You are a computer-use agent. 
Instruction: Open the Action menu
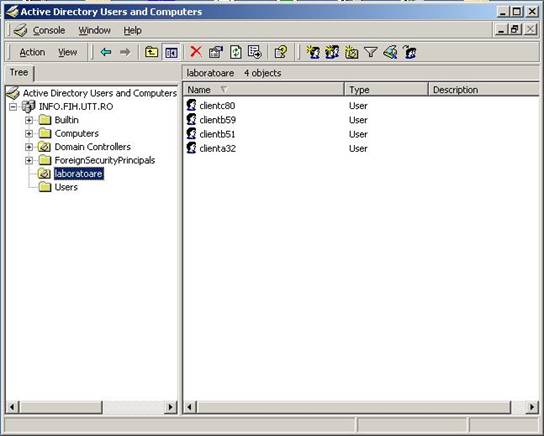(32, 52)
